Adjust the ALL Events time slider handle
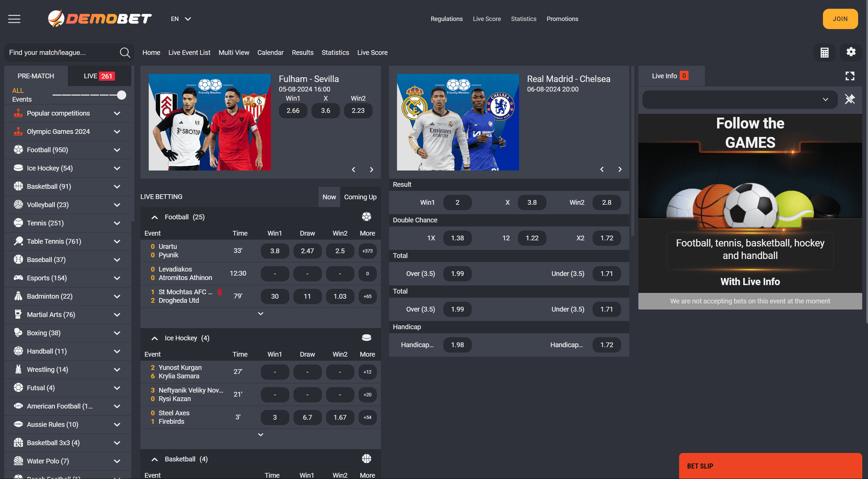868x479 pixels. [121, 95]
